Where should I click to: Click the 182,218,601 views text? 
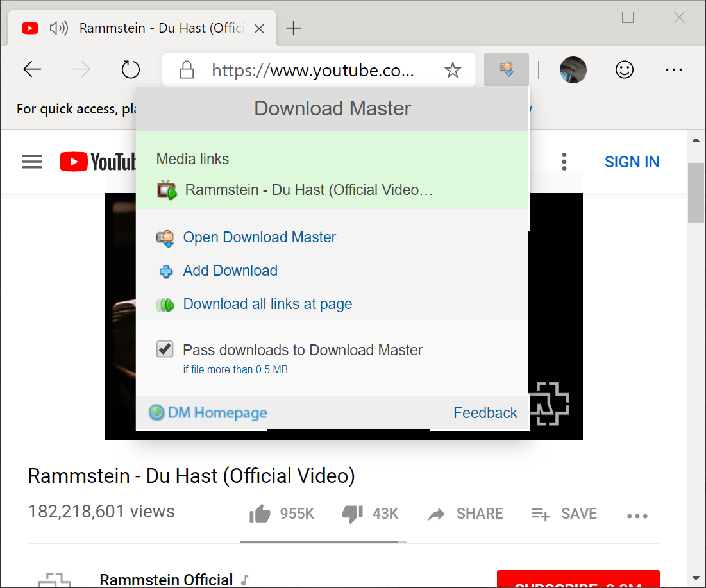(x=101, y=512)
